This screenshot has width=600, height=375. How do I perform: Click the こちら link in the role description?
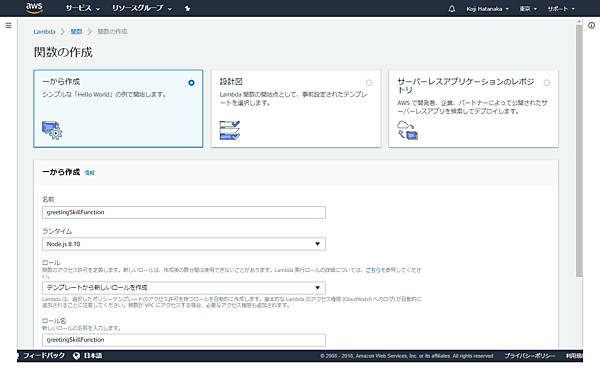(x=373, y=270)
